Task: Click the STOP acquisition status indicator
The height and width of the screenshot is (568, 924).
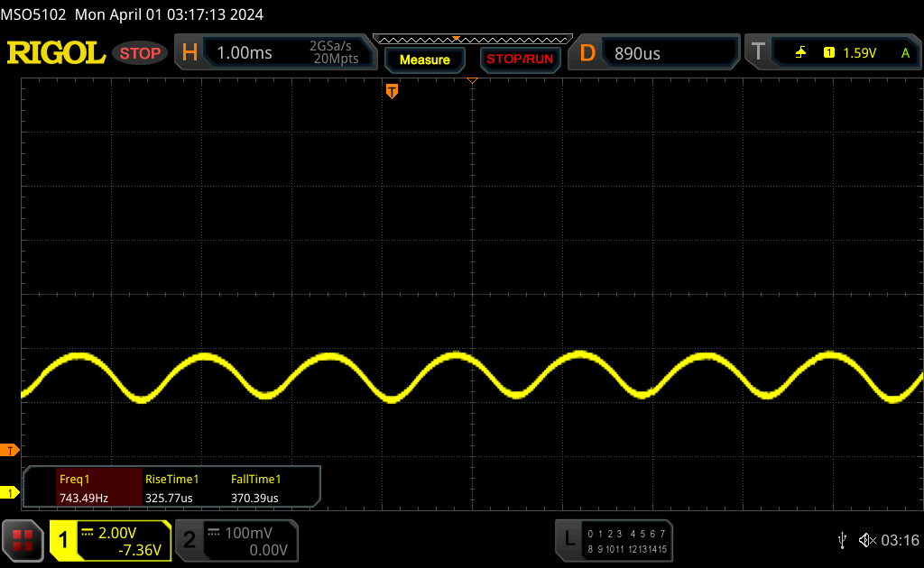Action: (140, 53)
